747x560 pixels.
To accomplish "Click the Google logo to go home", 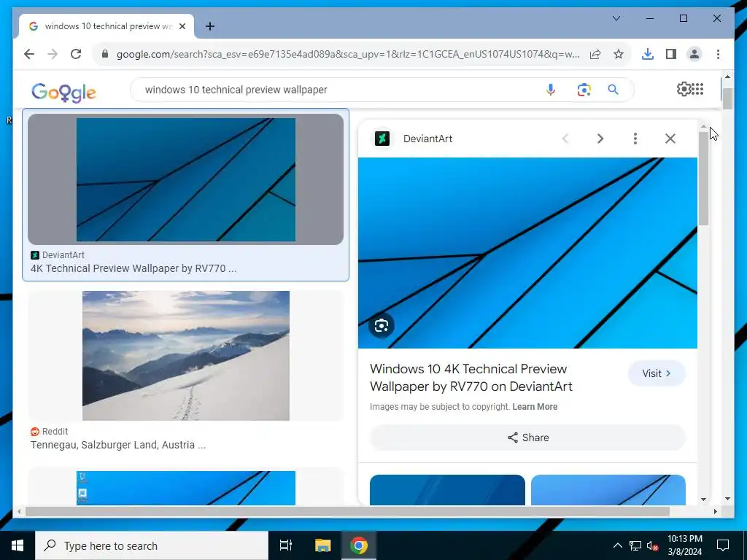I will [x=64, y=93].
